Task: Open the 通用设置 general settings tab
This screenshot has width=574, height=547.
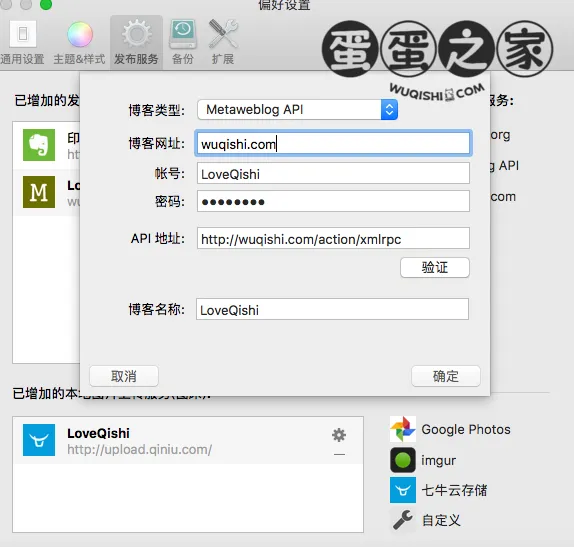Action: click(23, 42)
